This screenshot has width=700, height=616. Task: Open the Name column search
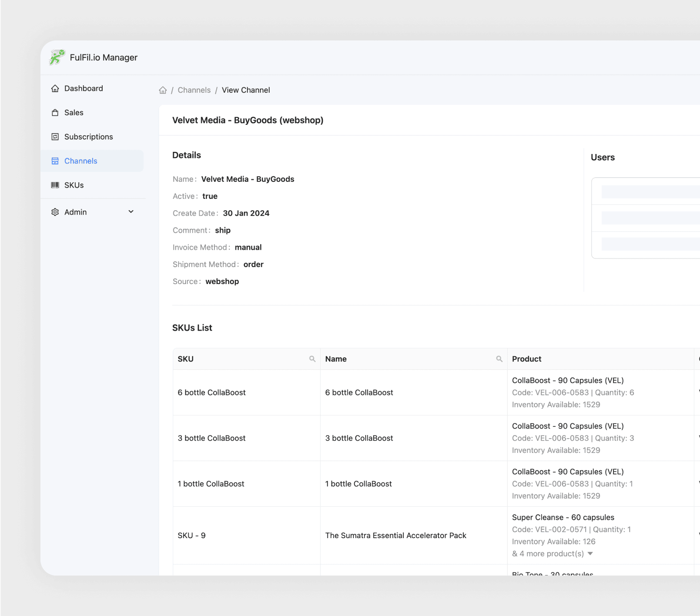[499, 359]
